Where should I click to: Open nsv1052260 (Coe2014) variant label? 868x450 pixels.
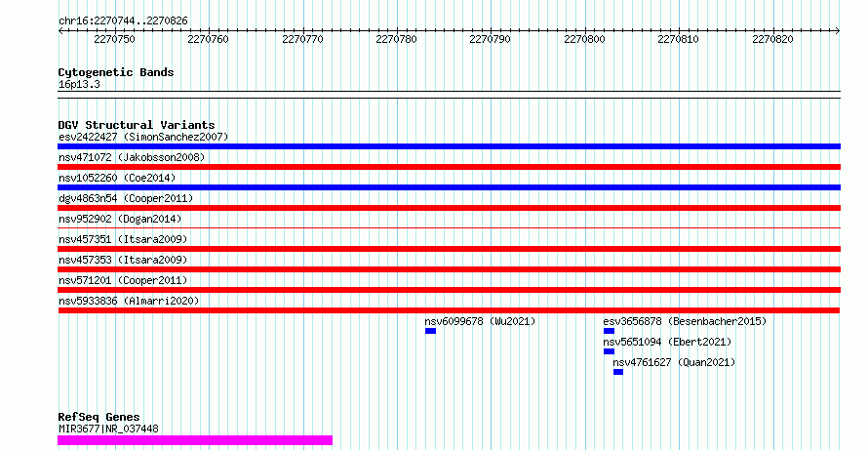117,178
